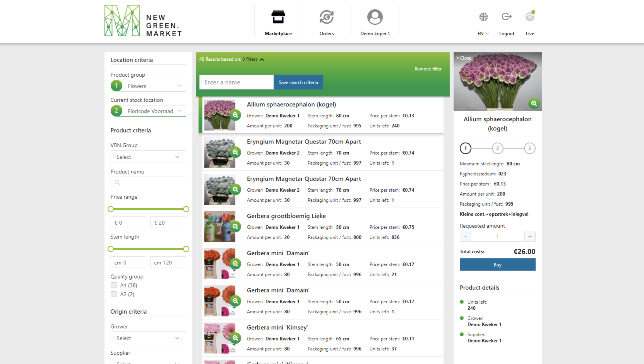Click the Live connection status icon

pos(530,16)
